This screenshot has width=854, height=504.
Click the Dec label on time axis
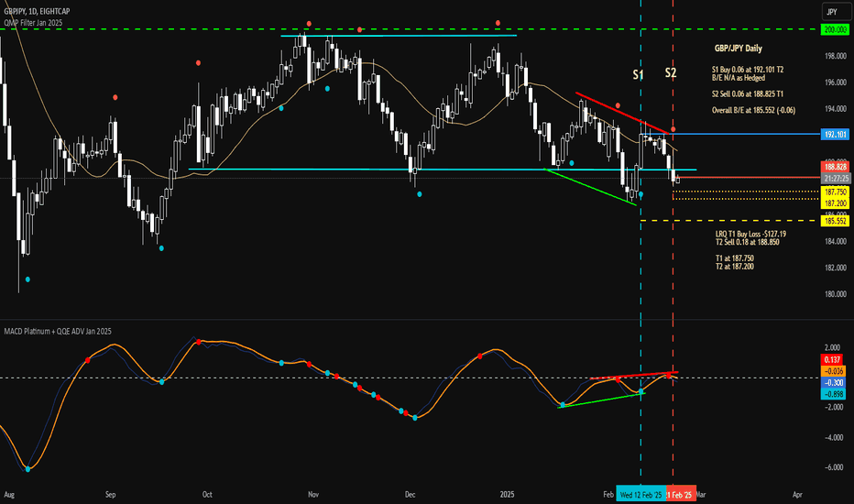click(x=411, y=495)
